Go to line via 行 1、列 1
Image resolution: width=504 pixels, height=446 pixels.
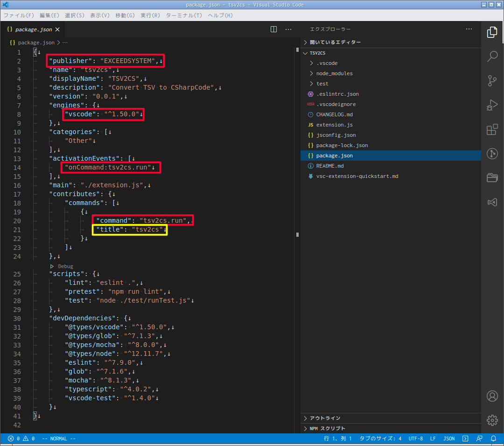338,439
